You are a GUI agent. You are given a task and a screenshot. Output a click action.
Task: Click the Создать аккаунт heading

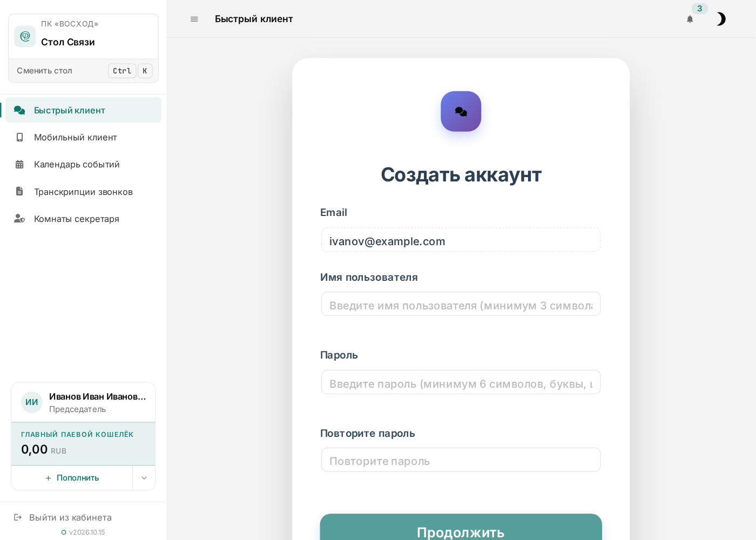(x=461, y=174)
